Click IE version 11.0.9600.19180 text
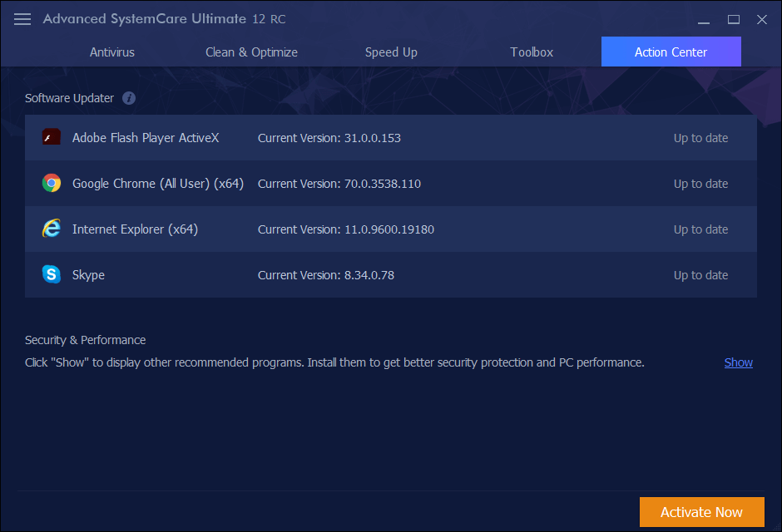This screenshot has height=532, width=782. [x=346, y=229]
